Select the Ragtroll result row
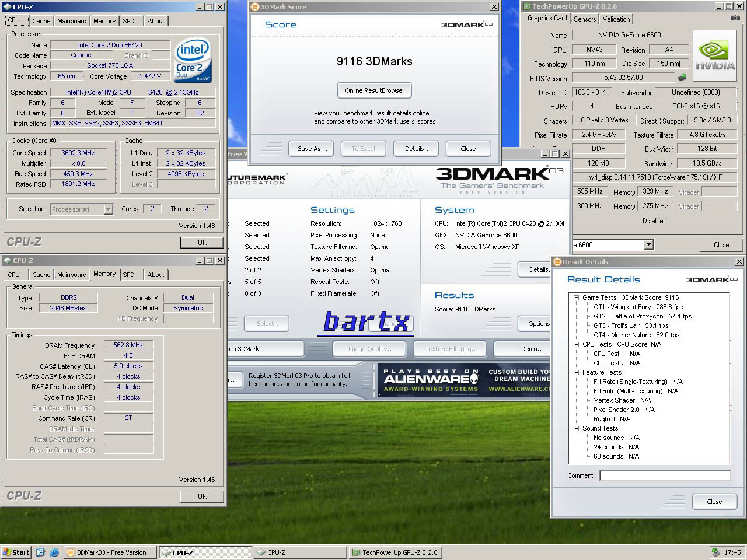Viewport: 747px width, 560px height. point(612,419)
